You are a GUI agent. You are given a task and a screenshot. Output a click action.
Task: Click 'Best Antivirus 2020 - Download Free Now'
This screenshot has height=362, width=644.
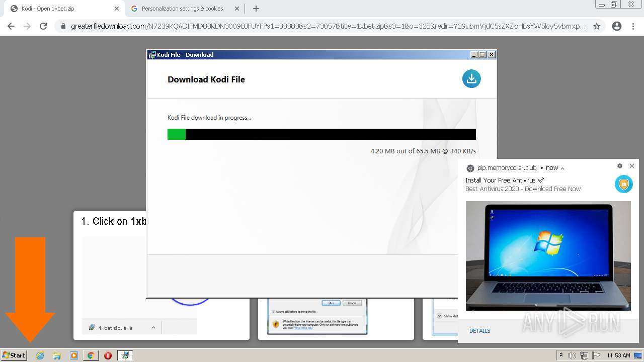[x=523, y=189]
